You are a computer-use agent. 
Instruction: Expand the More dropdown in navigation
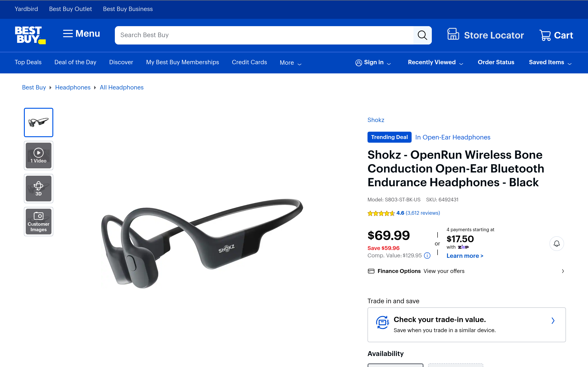pos(291,63)
